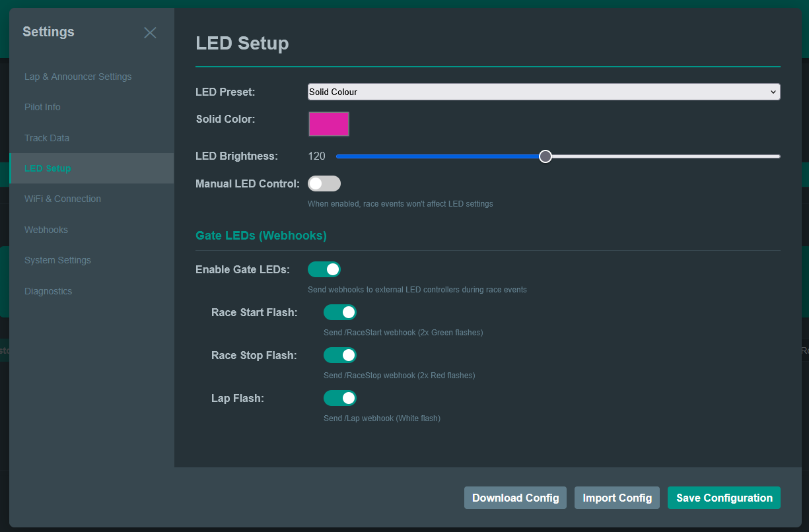The image size is (809, 532).
Task: Switch to the Pilot Info section
Action: pos(42,107)
